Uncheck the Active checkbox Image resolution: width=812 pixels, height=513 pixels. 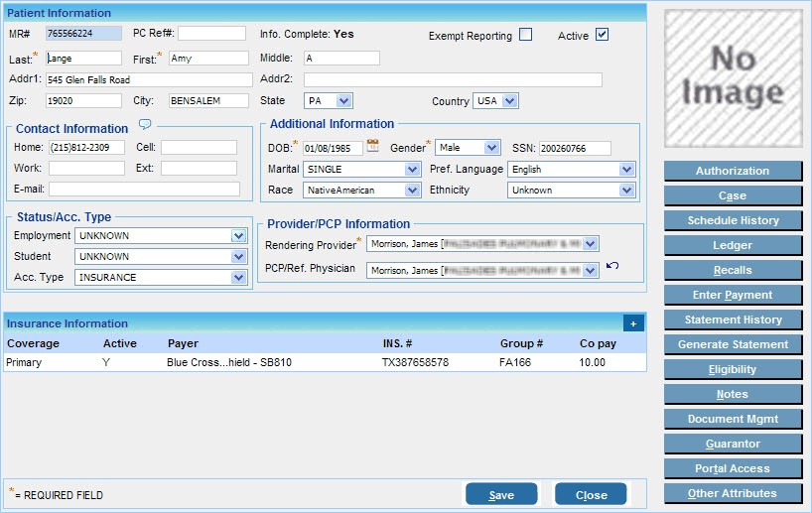(602, 35)
